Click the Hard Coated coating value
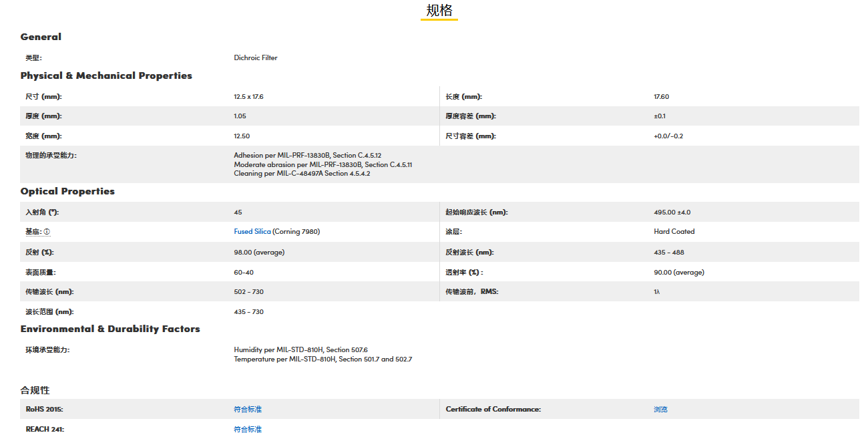 674,232
